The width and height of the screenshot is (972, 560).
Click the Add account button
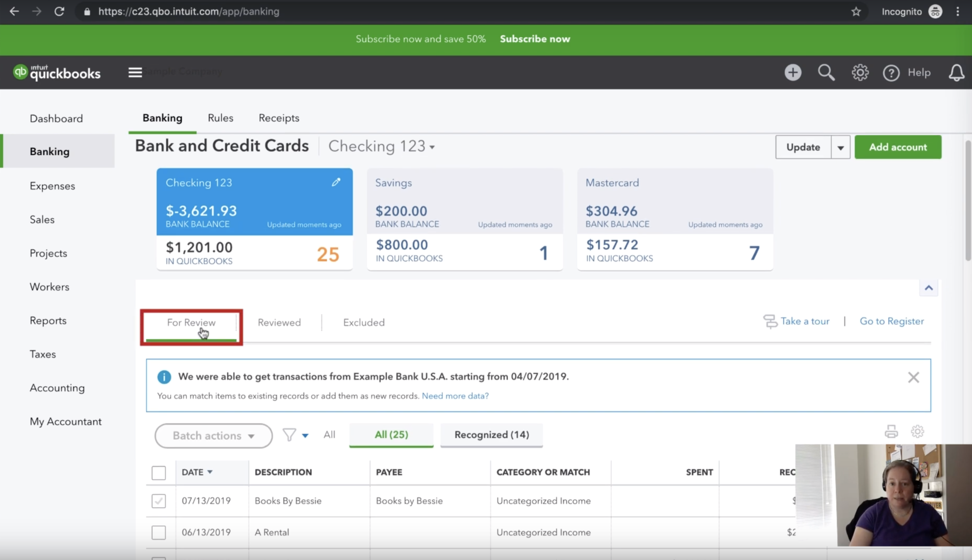click(897, 147)
